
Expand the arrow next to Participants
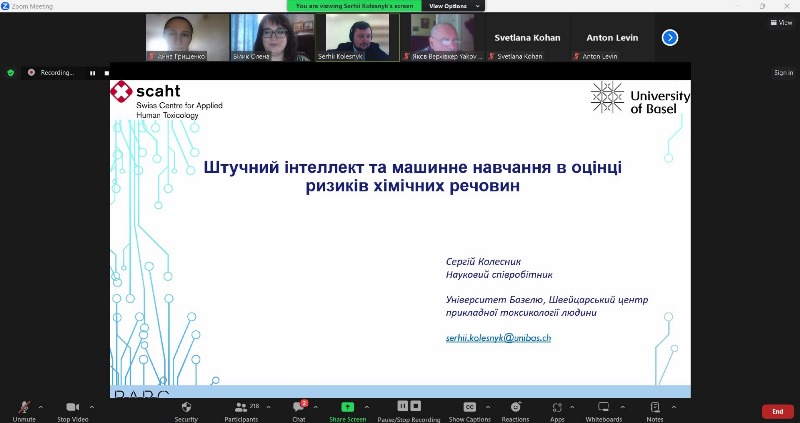pyautogui.click(x=268, y=407)
